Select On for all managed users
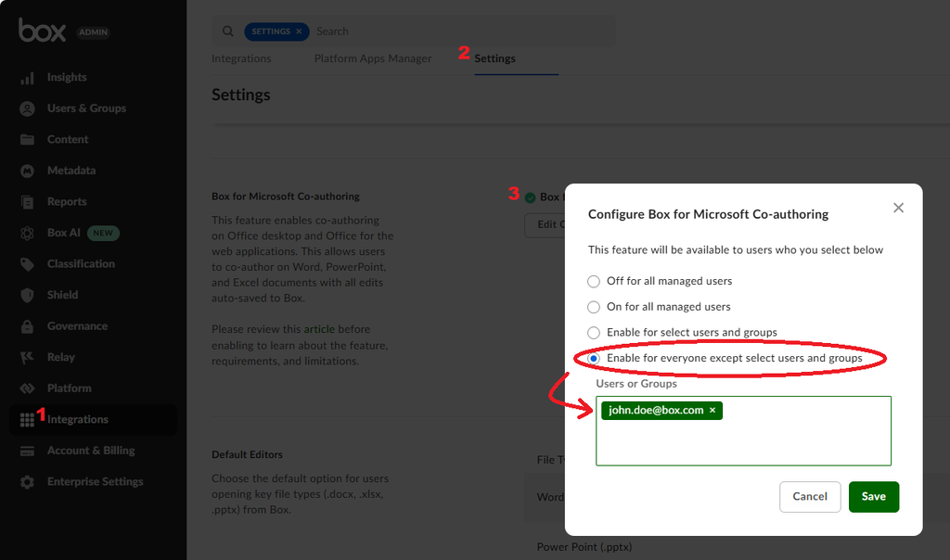Image resolution: width=950 pixels, height=560 pixels. [594, 307]
